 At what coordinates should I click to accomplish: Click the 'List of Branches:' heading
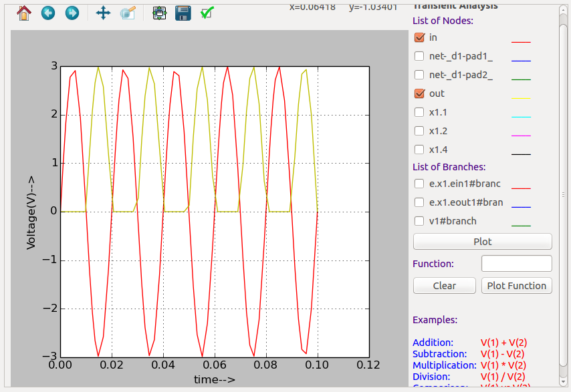pos(449,167)
